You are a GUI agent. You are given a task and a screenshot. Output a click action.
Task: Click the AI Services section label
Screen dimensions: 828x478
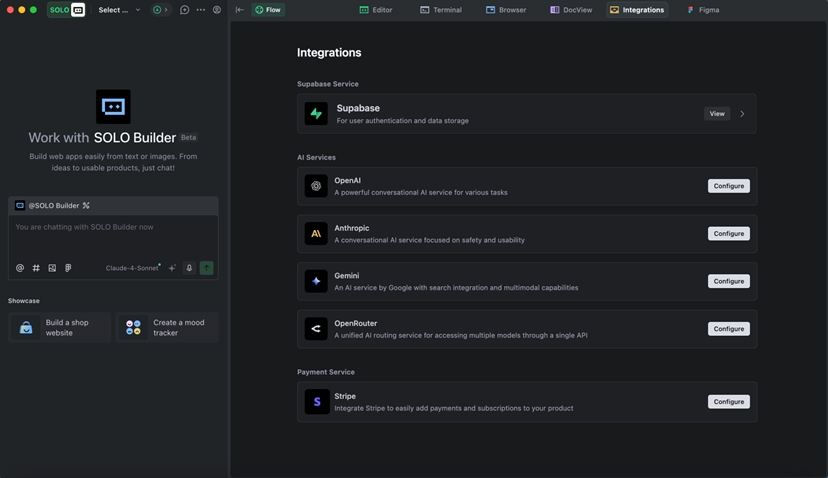tap(316, 157)
